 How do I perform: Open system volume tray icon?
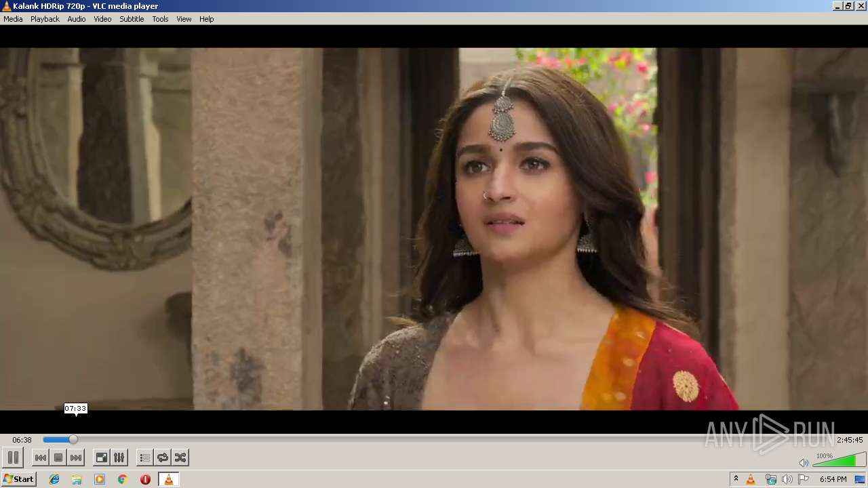tap(787, 479)
